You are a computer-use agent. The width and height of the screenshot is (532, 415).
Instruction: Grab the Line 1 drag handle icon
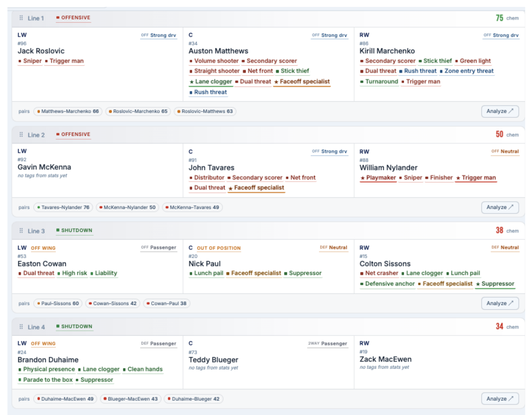21,18
